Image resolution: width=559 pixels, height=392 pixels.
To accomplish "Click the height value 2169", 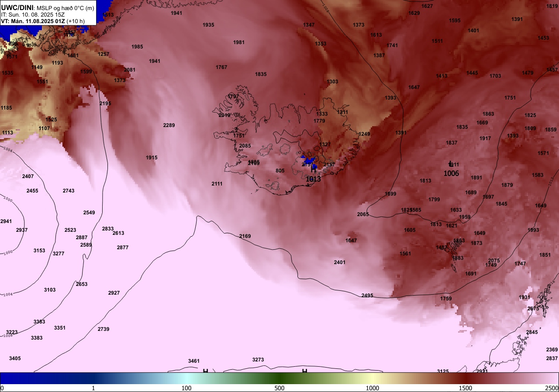I will point(245,236).
